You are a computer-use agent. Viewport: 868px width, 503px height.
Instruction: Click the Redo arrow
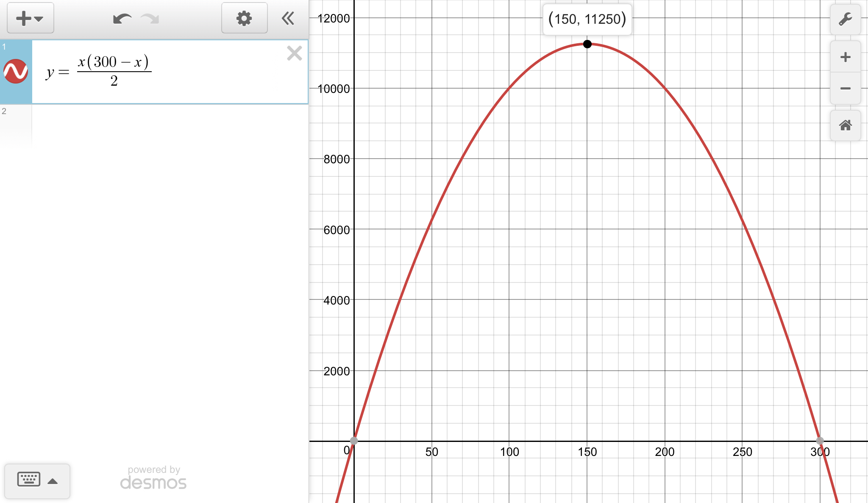click(150, 19)
